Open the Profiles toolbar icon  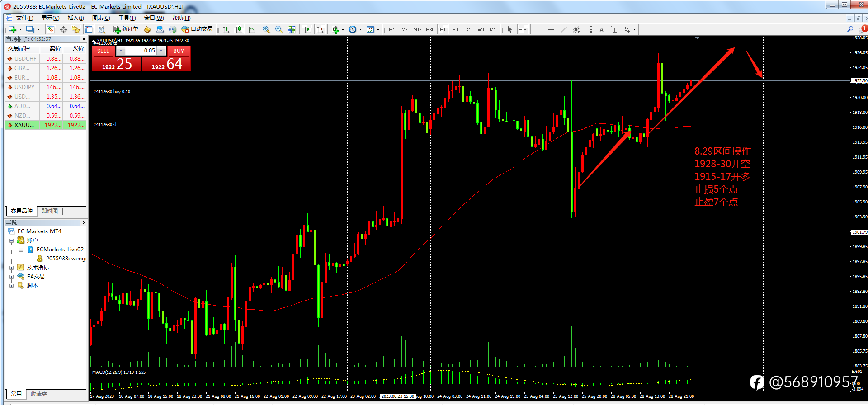point(30,29)
